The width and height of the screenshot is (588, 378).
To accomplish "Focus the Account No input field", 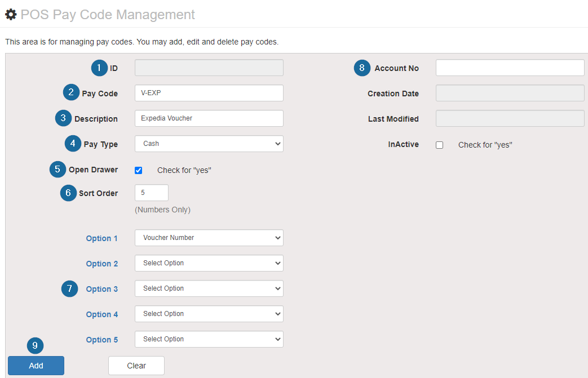I will tap(510, 68).
